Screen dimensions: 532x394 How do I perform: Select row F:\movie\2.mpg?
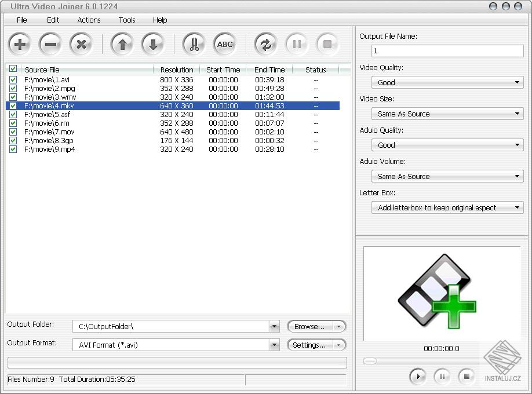[x=172, y=88]
